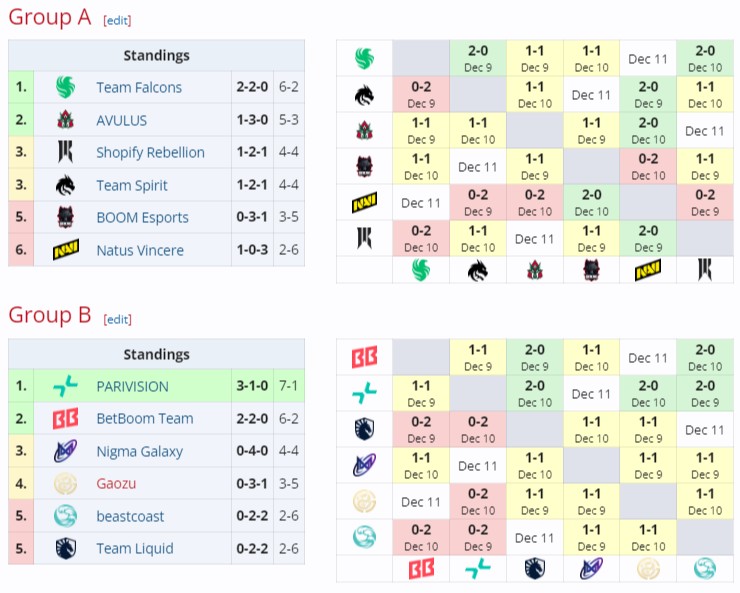Click NAVI logo in Group A crosstable left column
This screenshot has width=740, height=593.
point(364,203)
